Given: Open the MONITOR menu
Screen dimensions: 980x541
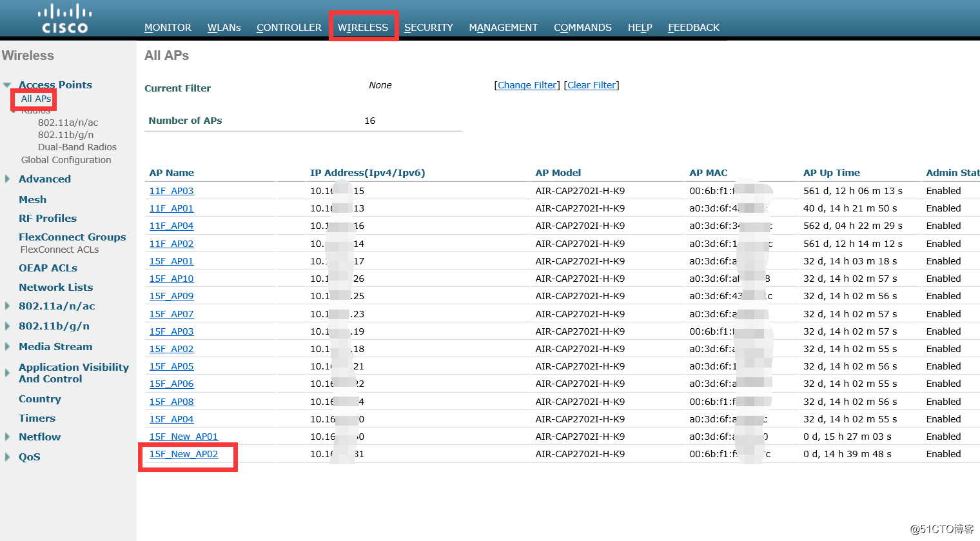Looking at the screenshot, I should [x=168, y=28].
